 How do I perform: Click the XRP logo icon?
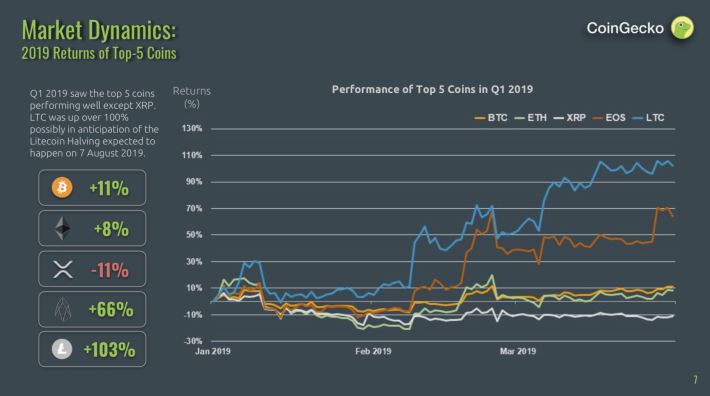[x=63, y=269]
